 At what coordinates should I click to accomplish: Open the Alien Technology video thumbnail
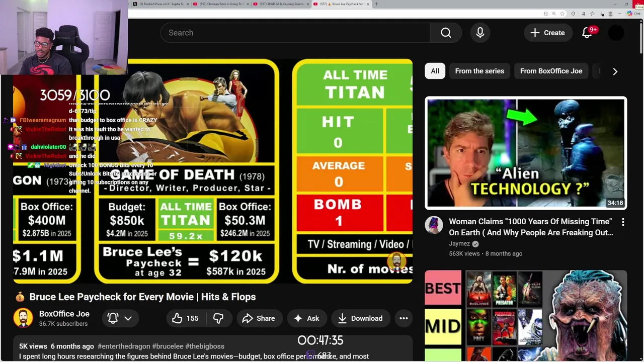(x=526, y=153)
